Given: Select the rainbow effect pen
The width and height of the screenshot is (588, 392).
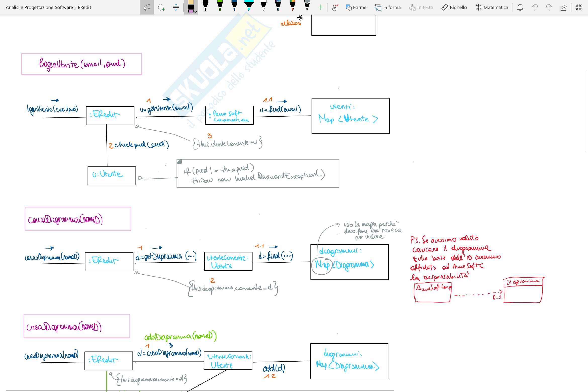Looking at the screenshot, I should pyautogui.click(x=293, y=6).
